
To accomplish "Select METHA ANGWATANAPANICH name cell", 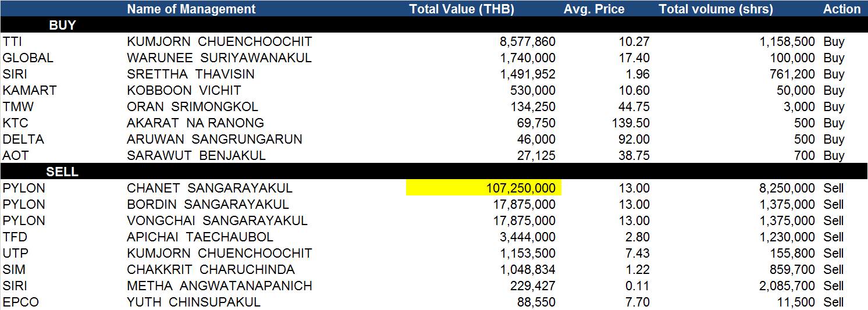I will (x=219, y=286).
